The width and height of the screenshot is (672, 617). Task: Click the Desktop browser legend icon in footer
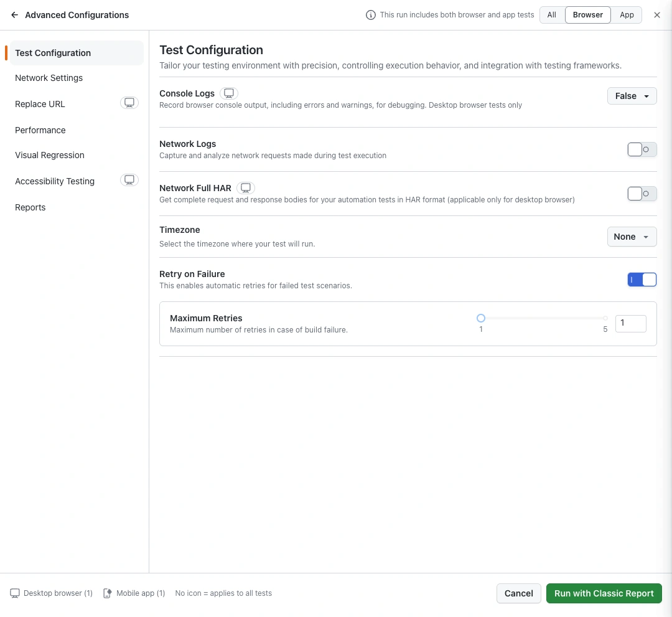coord(15,593)
